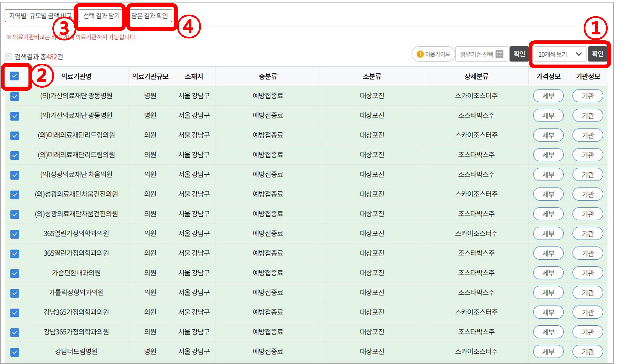Click the list icon in 정렬기준 선택
The image size is (625, 364).
[499, 54]
